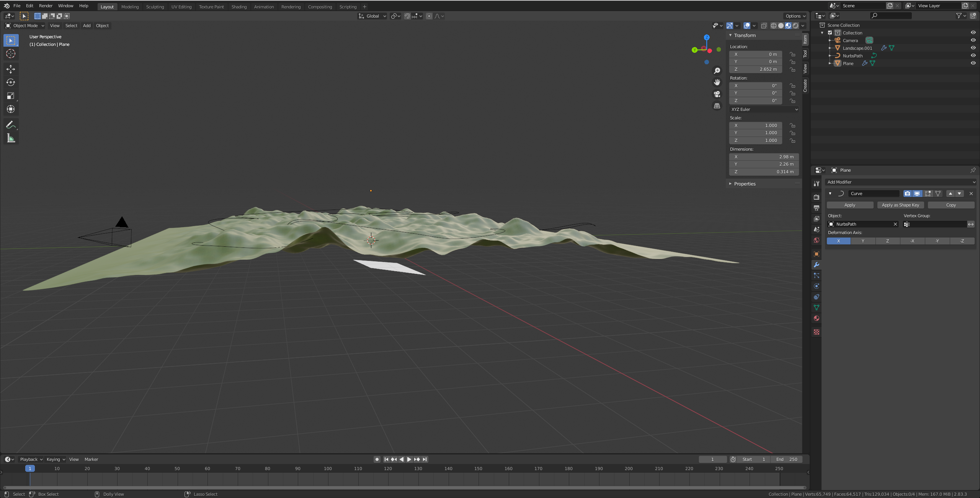
Task: Click the zoom viewport magnifier icon
Action: tap(717, 71)
